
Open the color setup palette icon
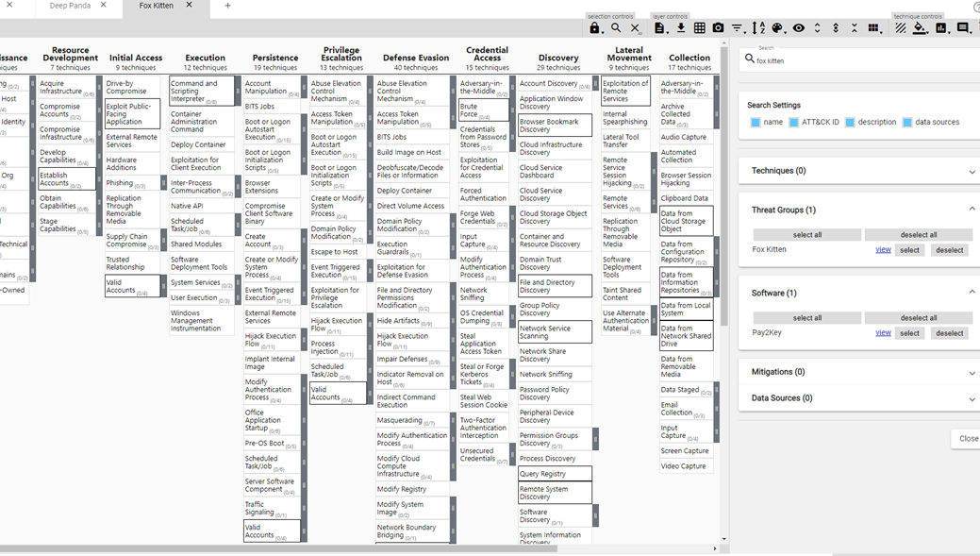pos(778,28)
